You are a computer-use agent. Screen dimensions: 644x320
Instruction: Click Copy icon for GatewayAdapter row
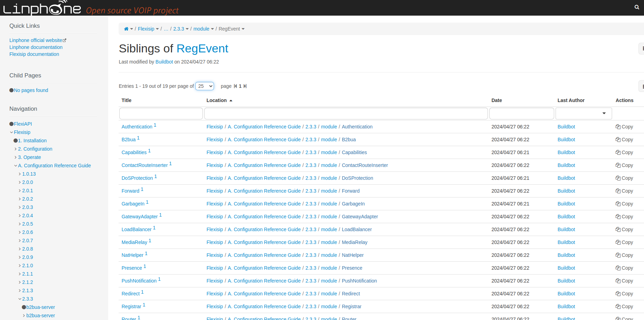click(618, 217)
